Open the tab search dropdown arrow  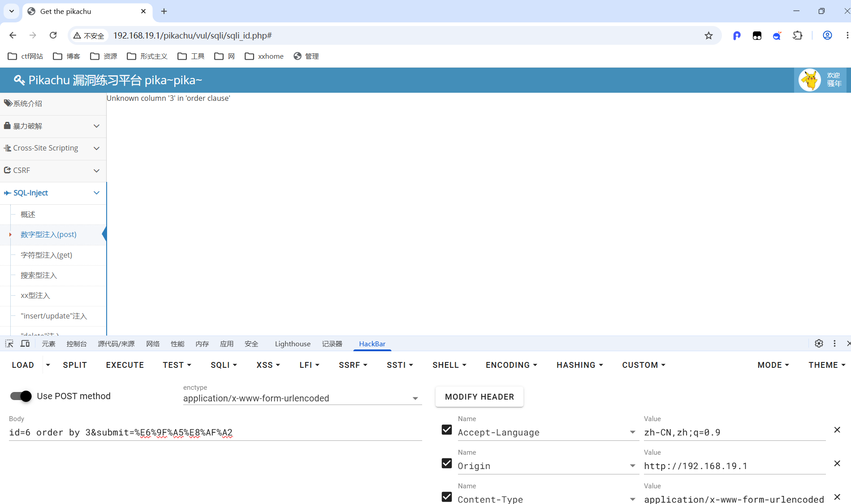(12, 11)
